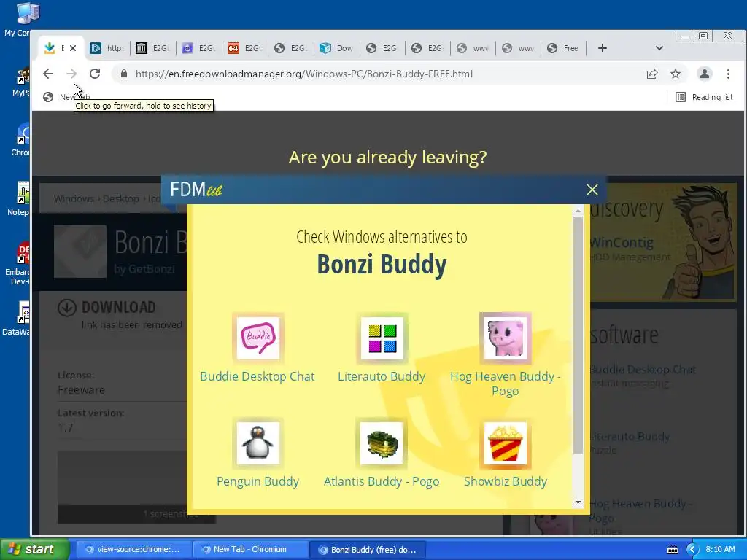
Task: Switch to the 'http' tab
Action: point(108,48)
